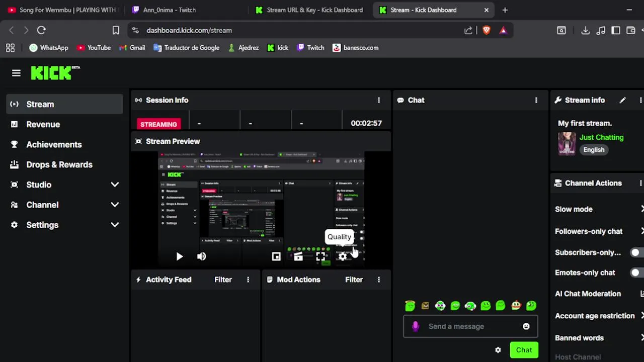The height and width of the screenshot is (362, 644).
Task: Open the music playlist icon in toolbar
Action: click(601, 30)
